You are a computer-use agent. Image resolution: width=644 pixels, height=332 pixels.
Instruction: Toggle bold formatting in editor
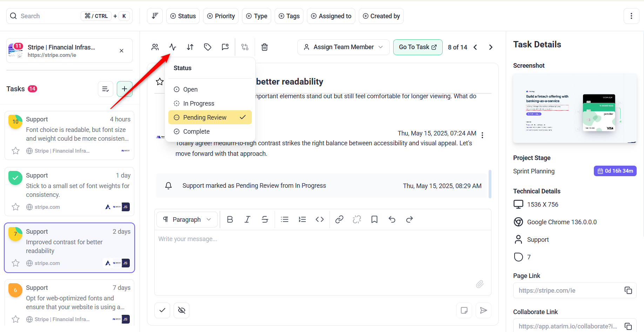coord(230,220)
